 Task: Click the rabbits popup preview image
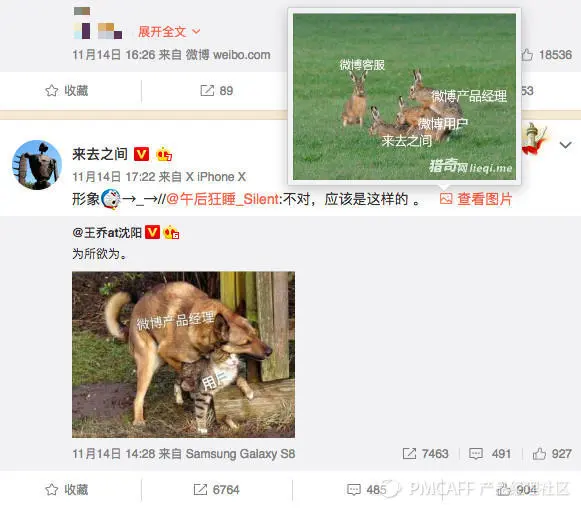[x=404, y=97]
